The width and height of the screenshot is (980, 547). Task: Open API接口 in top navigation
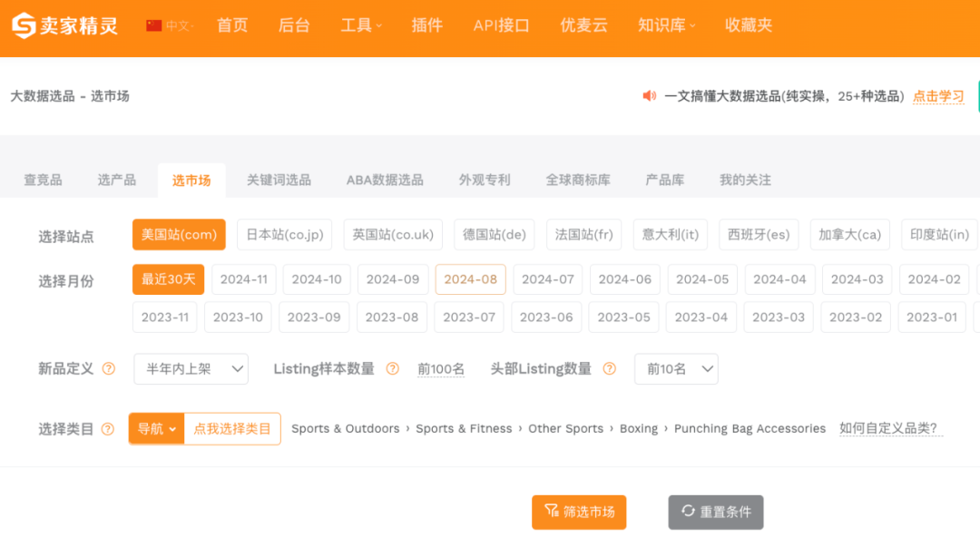(501, 25)
